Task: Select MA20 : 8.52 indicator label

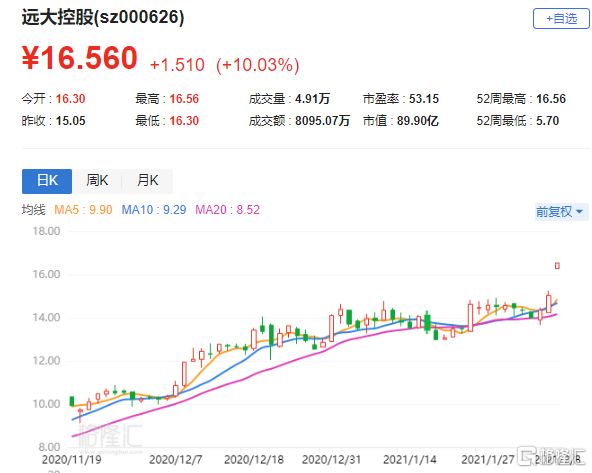Action: point(227,210)
